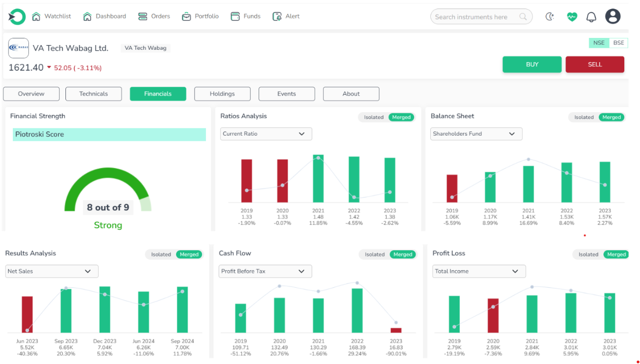Open notifications via the bell icon
640x364 pixels.
(x=591, y=16)
